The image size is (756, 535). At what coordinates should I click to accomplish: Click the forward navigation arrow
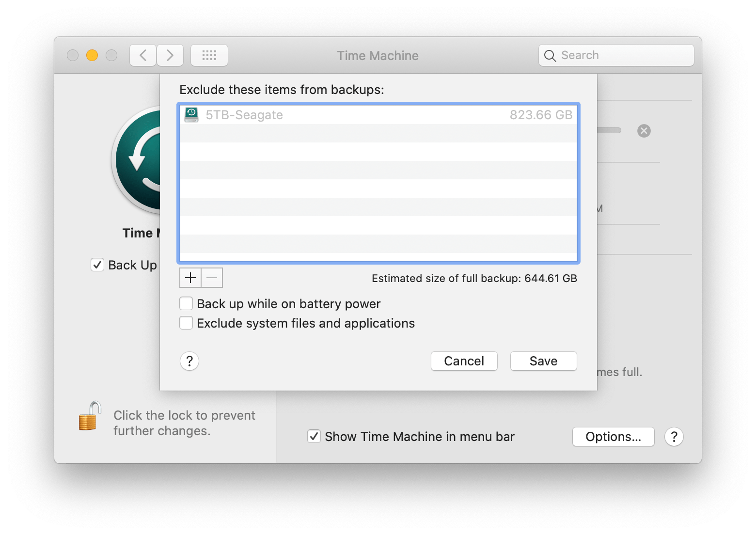(170, 55)
